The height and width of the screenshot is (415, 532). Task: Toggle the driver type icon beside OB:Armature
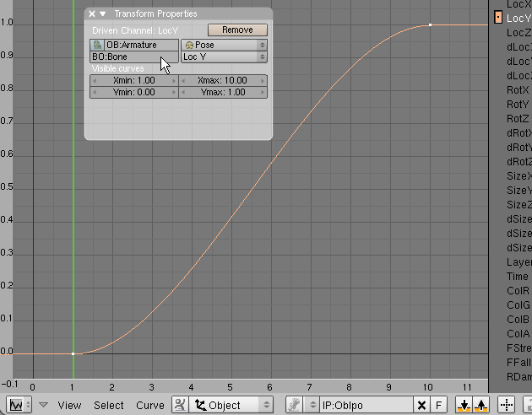click(x=97, y=45)
